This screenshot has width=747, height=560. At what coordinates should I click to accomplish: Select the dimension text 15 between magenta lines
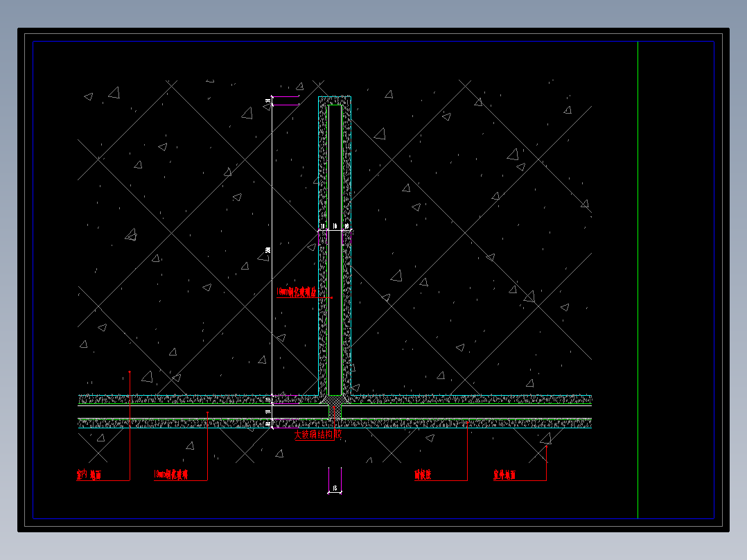[x=335, y=488]
